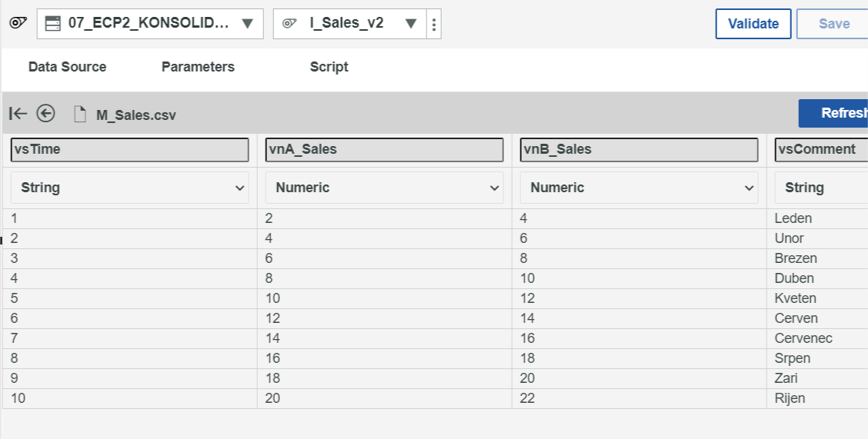Viewport: 868px width, 439px height.
Task: Switch to the Parameters tab
Action: point(199,67)
